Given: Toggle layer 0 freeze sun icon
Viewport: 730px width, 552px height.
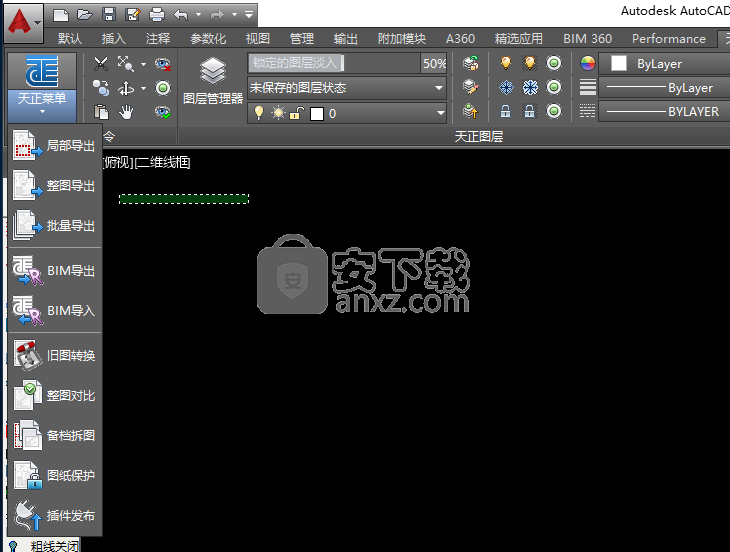Looking at the screenshot, I should (x=278, y=113).
